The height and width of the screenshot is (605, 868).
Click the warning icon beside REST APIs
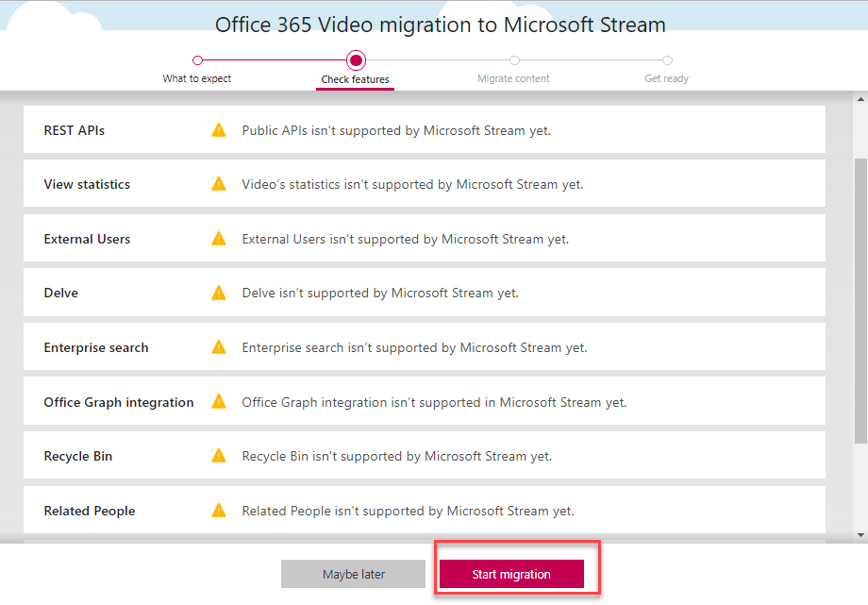coord(219,130)
